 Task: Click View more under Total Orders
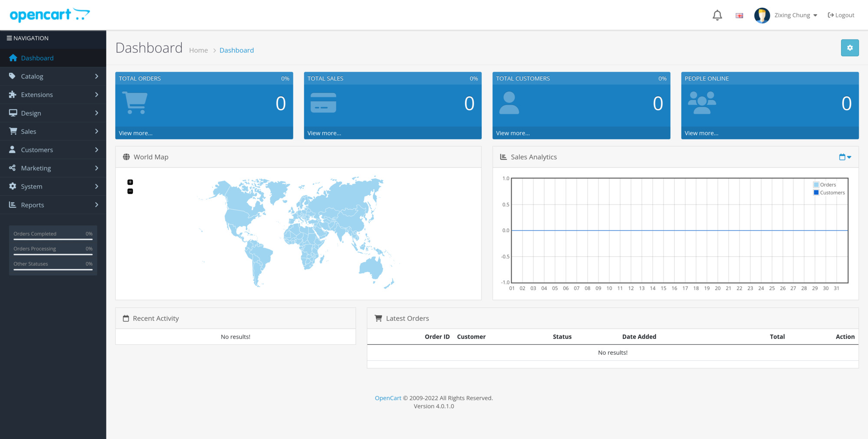tap(135, 133)
